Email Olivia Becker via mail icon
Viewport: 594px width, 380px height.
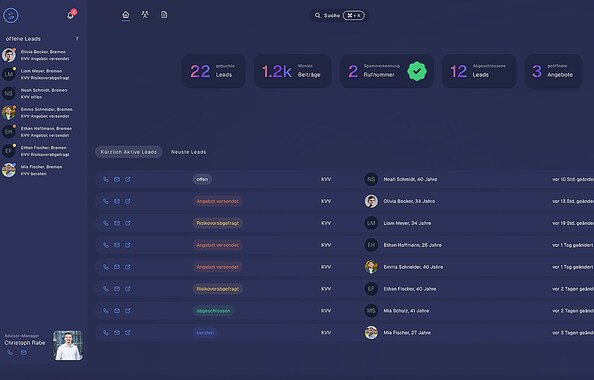pyautogui.click(x=117, y=201)
